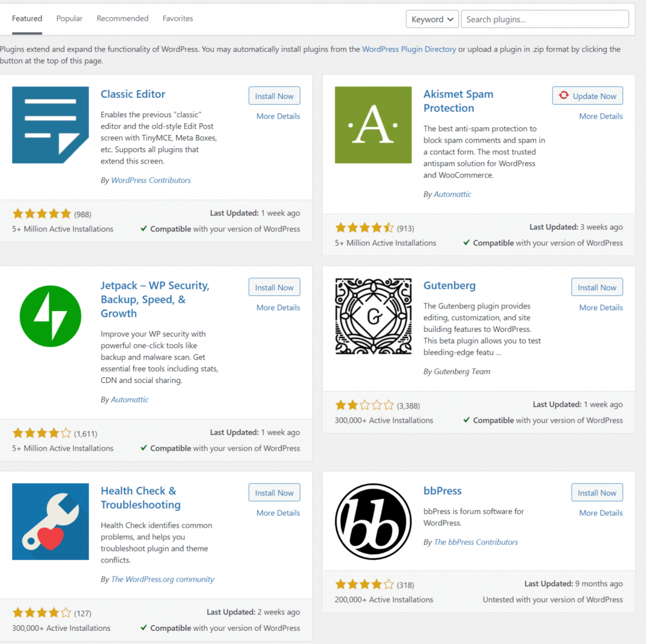Open the Classic Editor title link
646x644 pixels.
click(x=132, y=94)
